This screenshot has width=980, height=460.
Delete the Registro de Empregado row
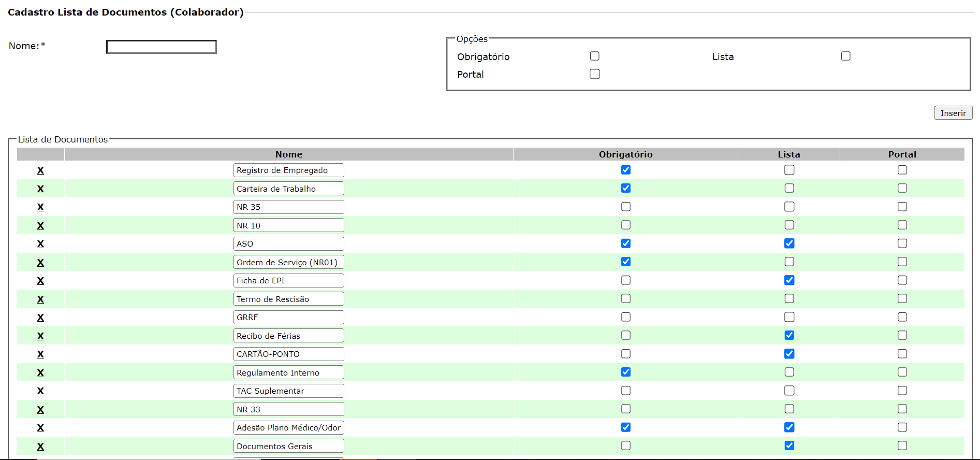[40, 170]
